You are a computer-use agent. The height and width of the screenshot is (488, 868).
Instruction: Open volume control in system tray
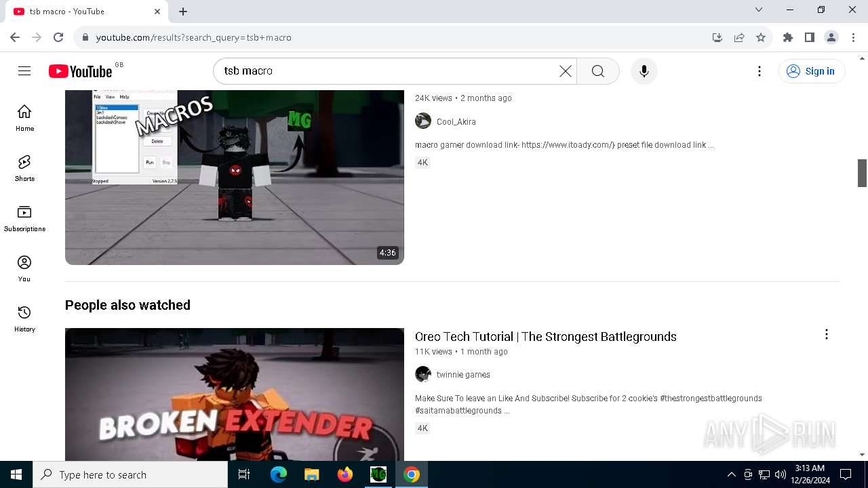(780, 474)
